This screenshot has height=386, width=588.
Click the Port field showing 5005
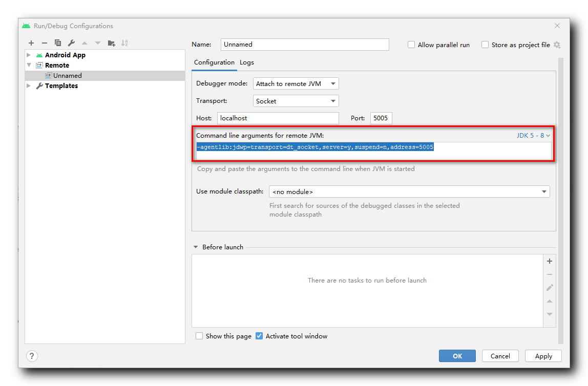(381, 118)
